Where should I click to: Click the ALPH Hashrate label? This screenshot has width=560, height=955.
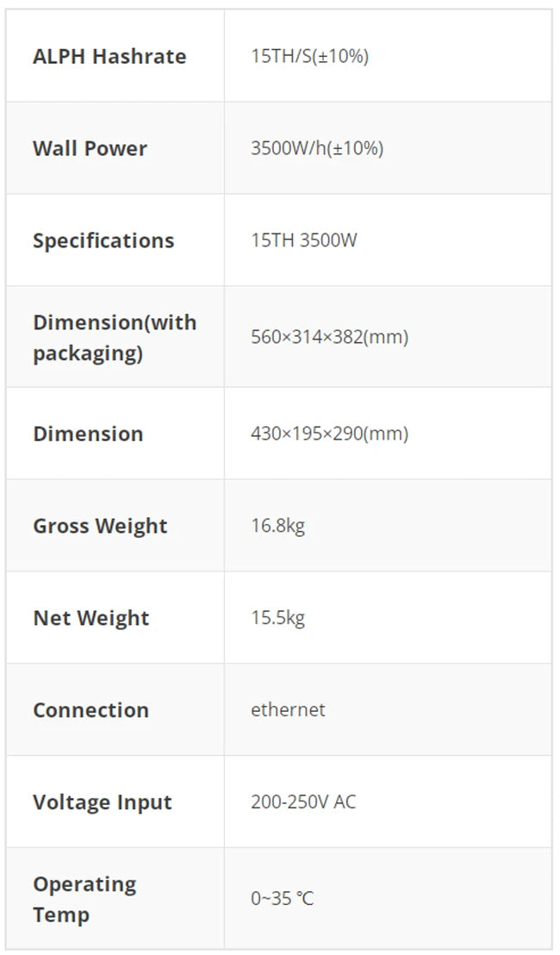coord(109,57)
